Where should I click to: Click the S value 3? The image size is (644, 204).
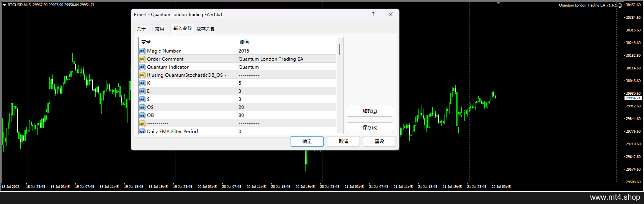click(286, 99)
